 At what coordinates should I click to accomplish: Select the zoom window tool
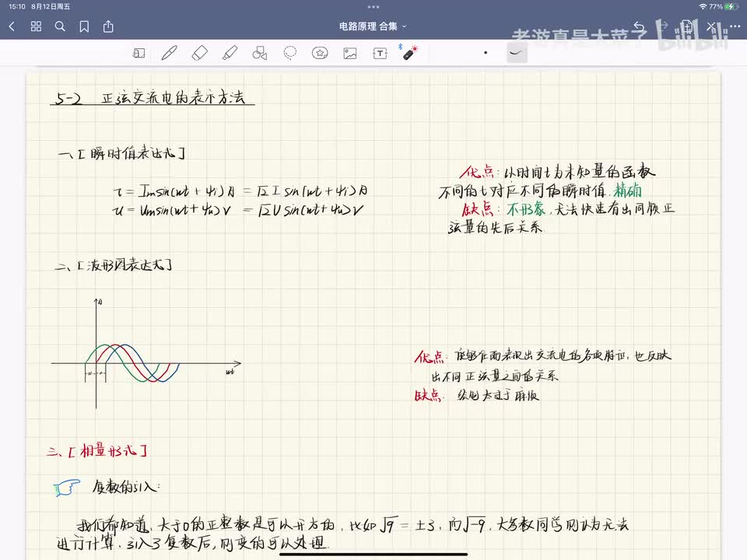coord(139,53)
